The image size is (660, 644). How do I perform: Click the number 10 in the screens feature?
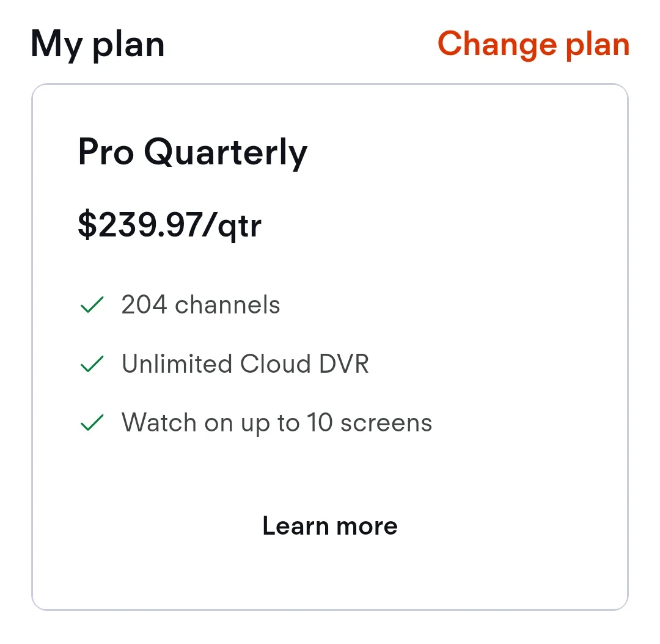tap(320, 422)
